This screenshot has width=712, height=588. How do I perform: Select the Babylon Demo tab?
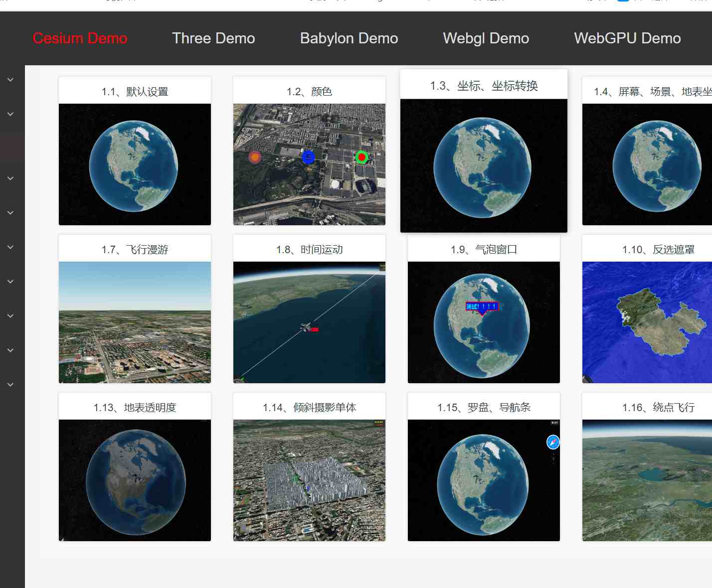click(x=349, y=38)
